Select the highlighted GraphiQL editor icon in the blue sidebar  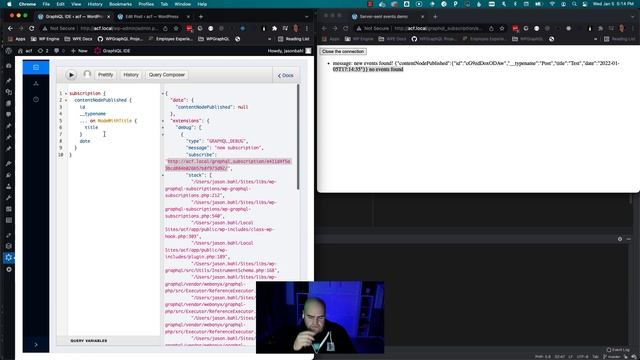click(x=36, y=67)
